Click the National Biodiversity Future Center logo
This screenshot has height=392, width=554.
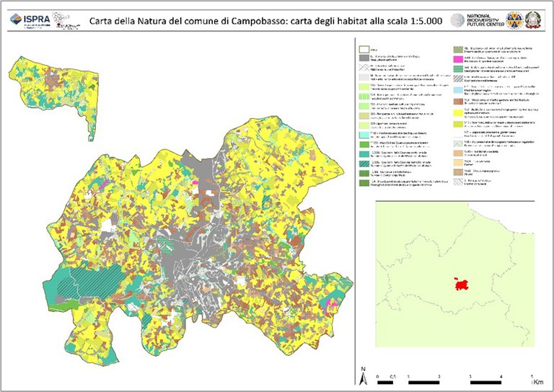pos(476,19)
